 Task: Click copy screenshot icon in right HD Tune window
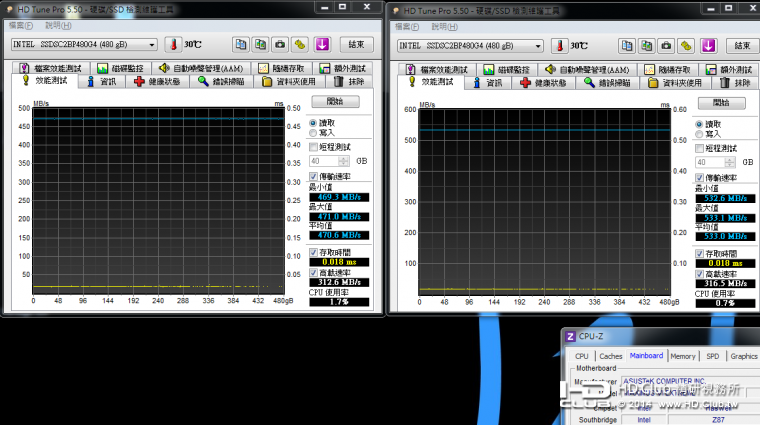point(647,46)
